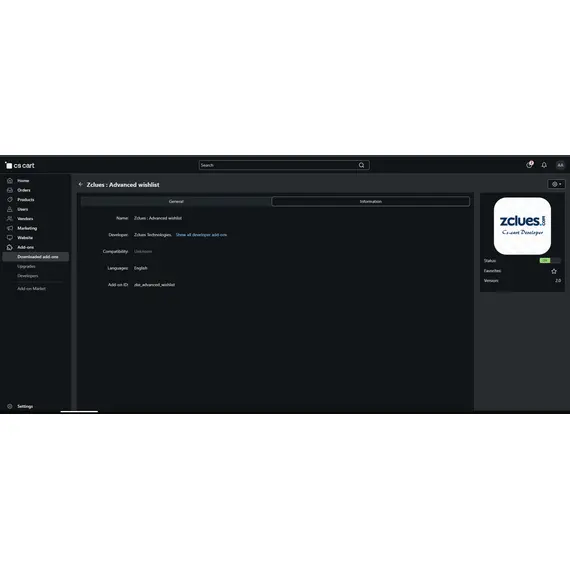
Task: Click the Settings gear icon in the sidebar
Action: (10, 406)
